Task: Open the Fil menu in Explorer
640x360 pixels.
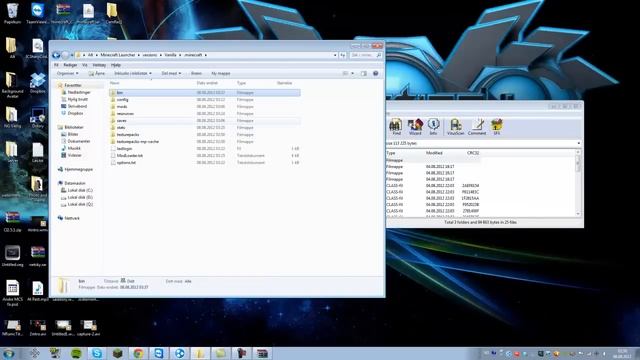Action: pyautogui.click(x=56, y=65)
